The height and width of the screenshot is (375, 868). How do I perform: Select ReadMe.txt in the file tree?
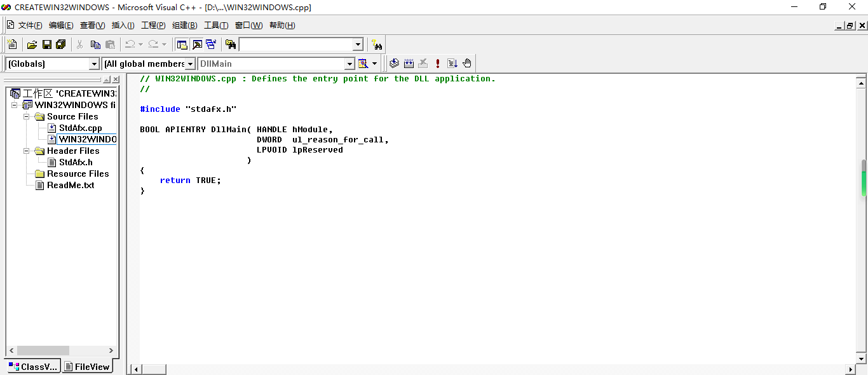[71, 185]
